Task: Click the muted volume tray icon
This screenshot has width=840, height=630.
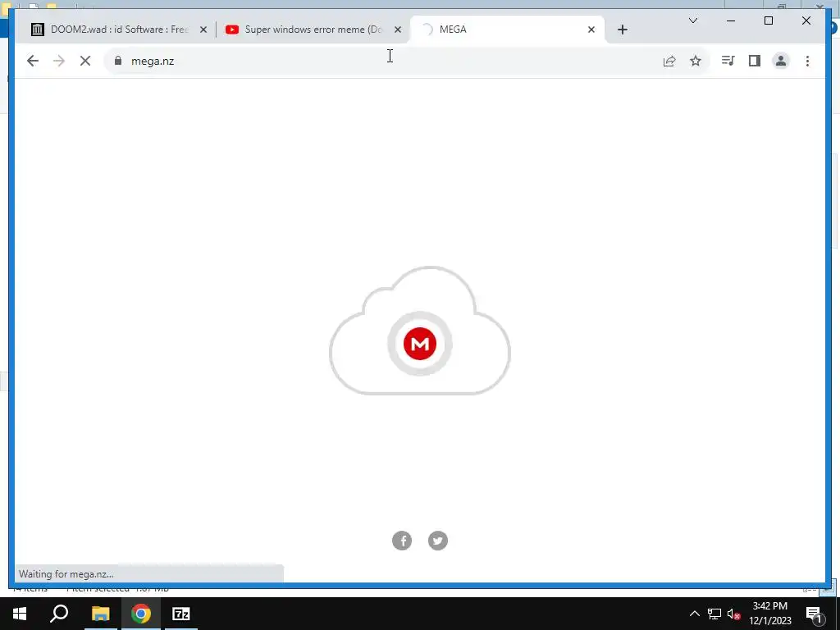Action: pyautogui.click(x=734, y=614)
